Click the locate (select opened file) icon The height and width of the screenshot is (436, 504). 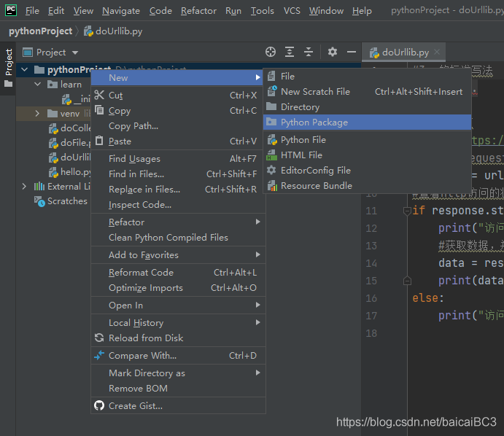tap(271, 52)
